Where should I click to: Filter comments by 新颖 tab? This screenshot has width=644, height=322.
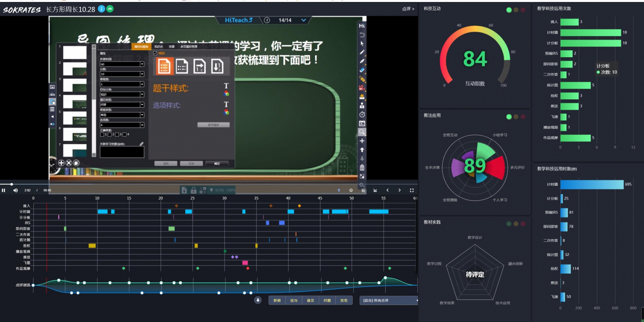pos(277,300)
